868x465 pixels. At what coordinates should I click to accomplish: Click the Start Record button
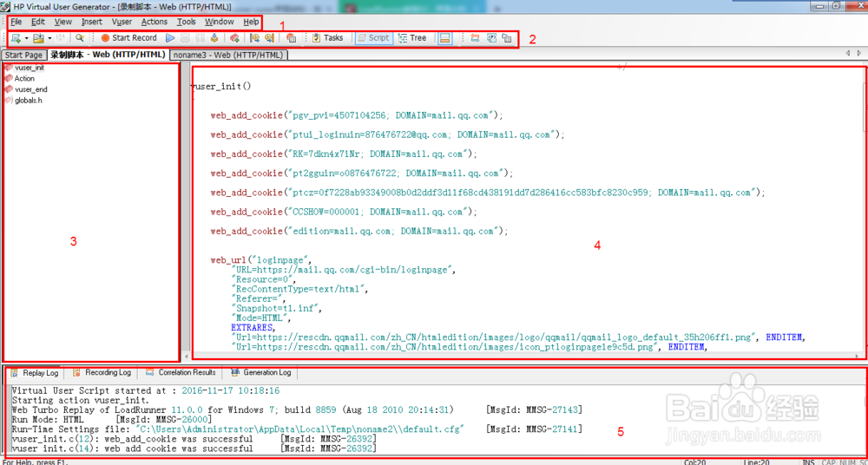pos(128,38)
